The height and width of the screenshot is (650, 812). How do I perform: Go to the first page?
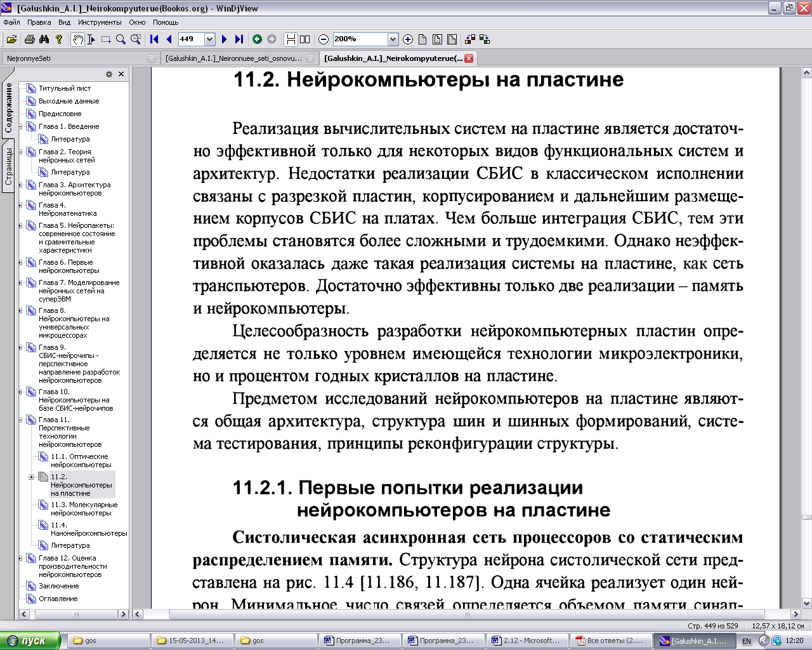coord(154,39)
